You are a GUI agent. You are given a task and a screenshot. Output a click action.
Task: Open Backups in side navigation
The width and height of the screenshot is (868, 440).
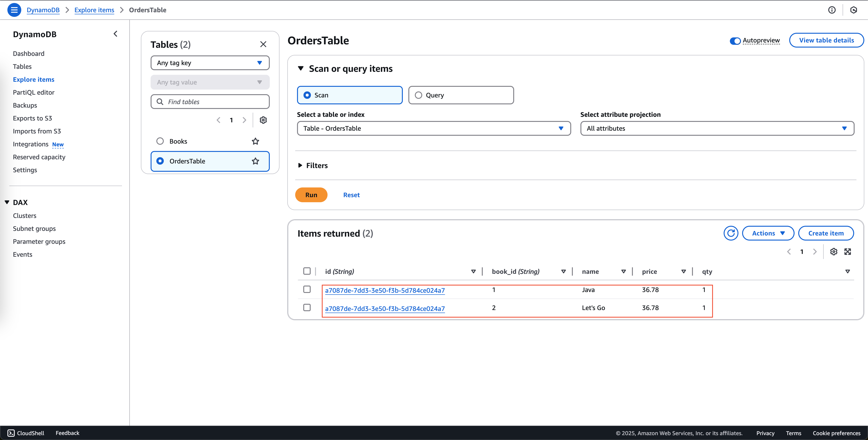(25, 105)
